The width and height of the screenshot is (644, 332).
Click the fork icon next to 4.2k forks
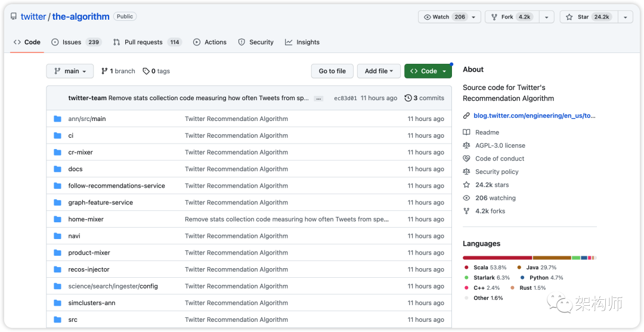[x=466, y=211]
